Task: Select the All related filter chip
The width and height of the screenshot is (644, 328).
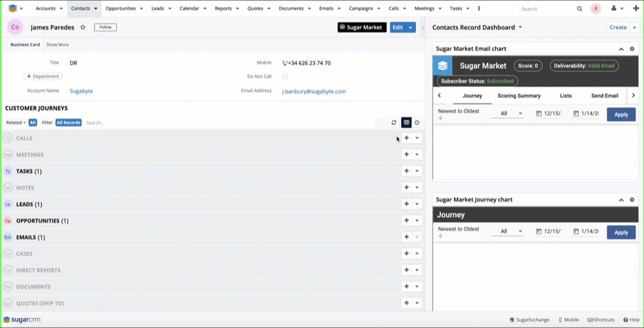Action: click(x=33, y=122)
